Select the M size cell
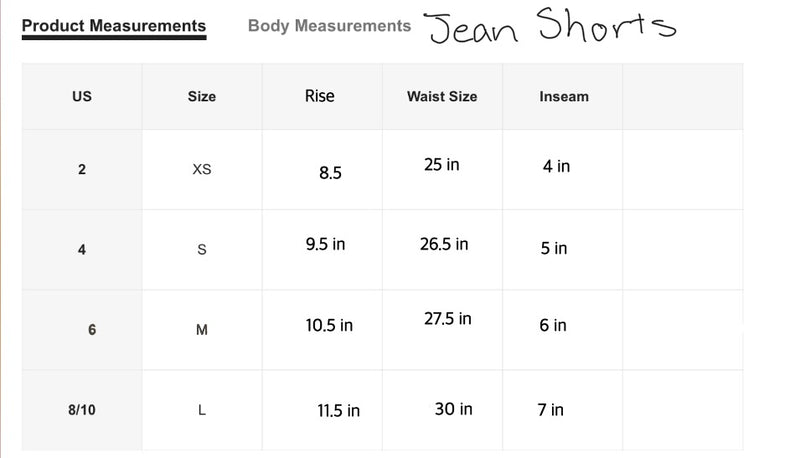This screenshot has width=800, height=458. [x=202, y=329]
